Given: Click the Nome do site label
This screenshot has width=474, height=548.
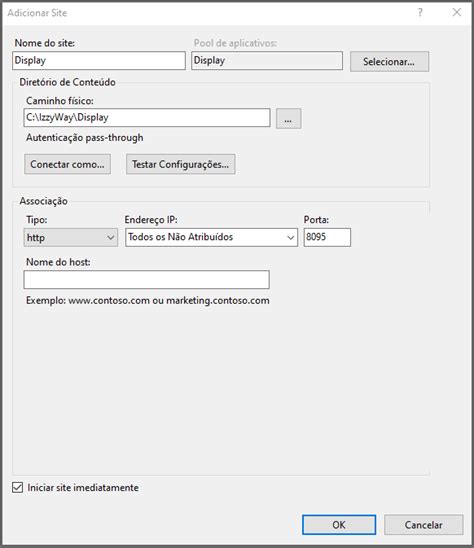Looking at the screenshot, I should click(x=45, y=43).
